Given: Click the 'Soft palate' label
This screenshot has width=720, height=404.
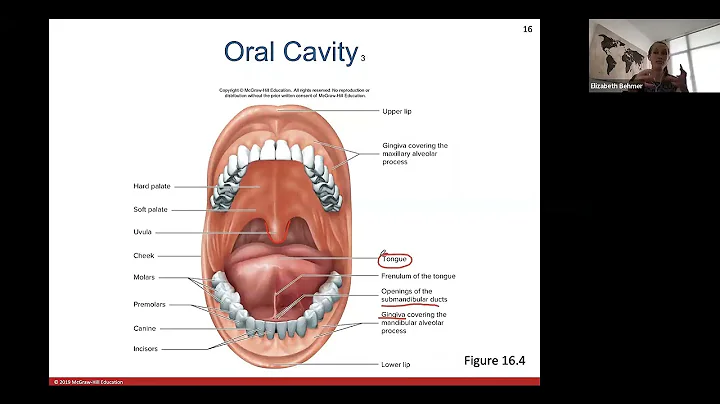Looking at the screenshot, I should [x=150, y=209].
